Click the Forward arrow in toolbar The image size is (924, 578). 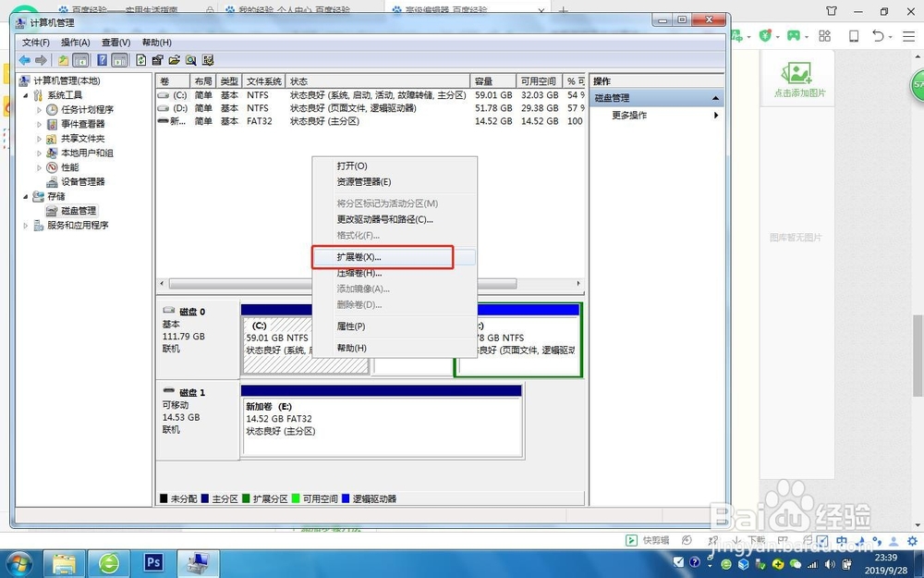41,60
